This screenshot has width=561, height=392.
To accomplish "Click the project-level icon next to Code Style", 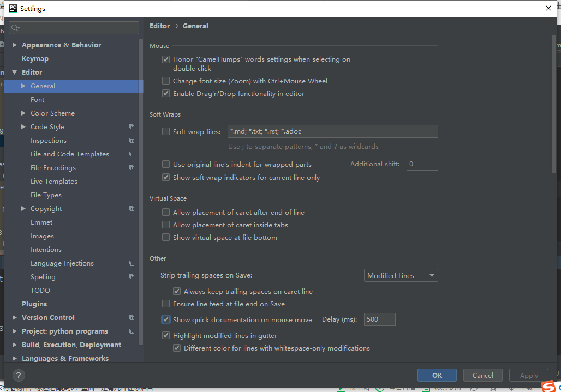I will [132, 127].
